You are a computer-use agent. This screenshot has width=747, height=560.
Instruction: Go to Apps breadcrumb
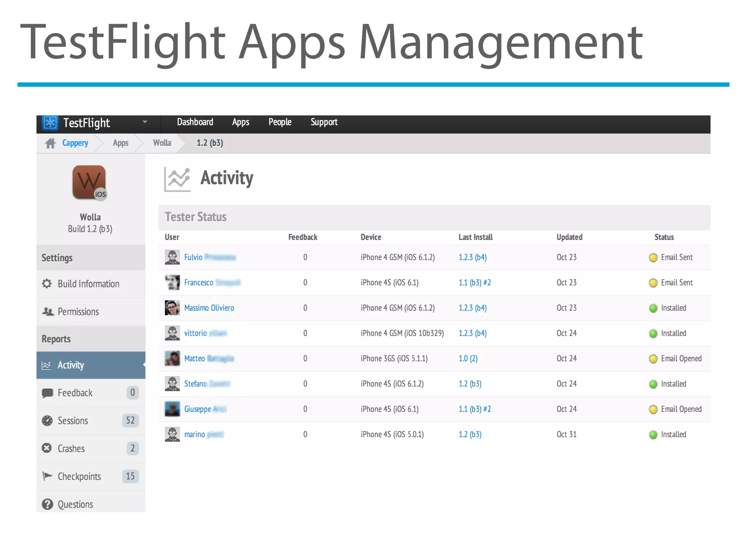click(x=121, y=143)
